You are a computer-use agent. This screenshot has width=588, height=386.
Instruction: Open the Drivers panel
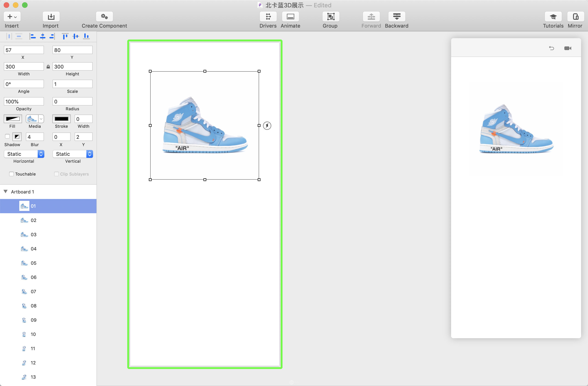coord(268,17)
